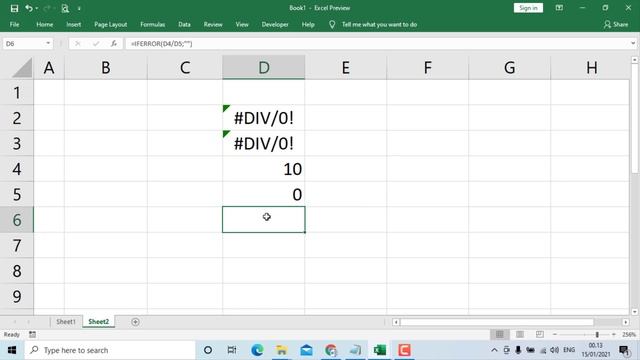Open Microsoft Edge from taskbar
640x360 pixels.
pos(257,350)
